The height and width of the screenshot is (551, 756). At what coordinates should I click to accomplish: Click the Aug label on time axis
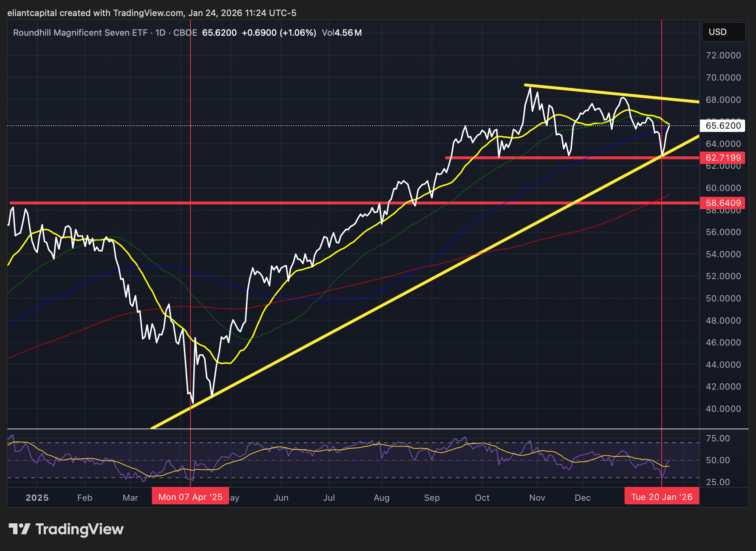[381, 498]
